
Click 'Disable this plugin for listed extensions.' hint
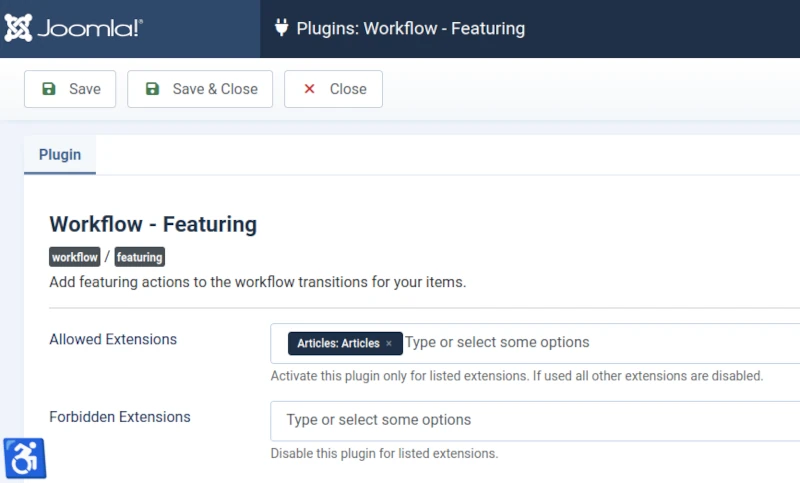(x=384, y=453)
